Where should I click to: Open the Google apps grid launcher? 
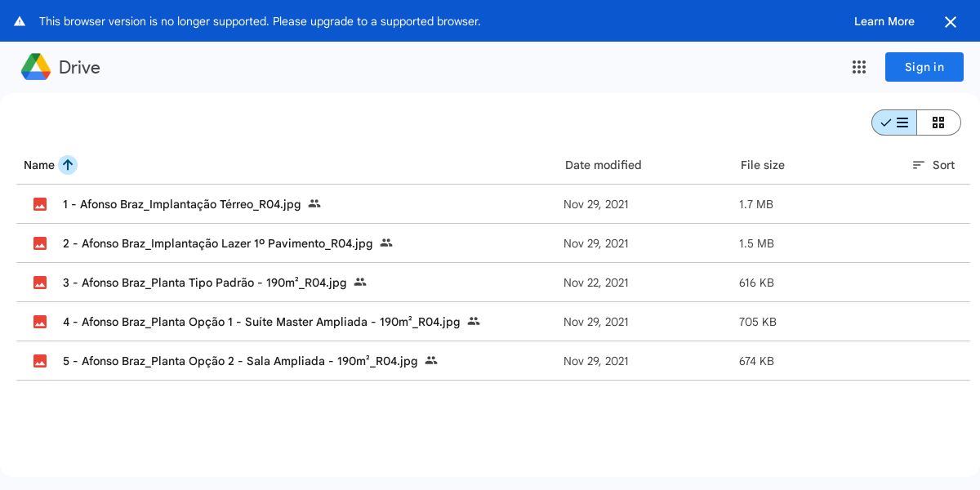[858, 67]
